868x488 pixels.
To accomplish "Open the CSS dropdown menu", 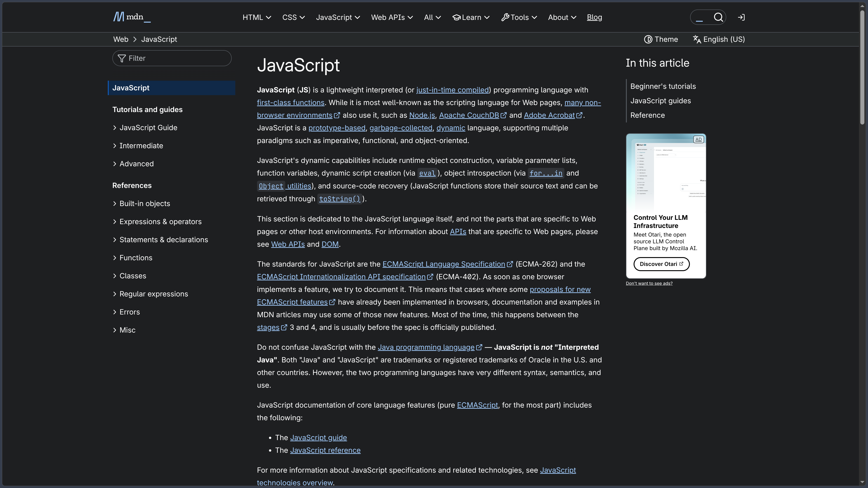I will point(293,17).
